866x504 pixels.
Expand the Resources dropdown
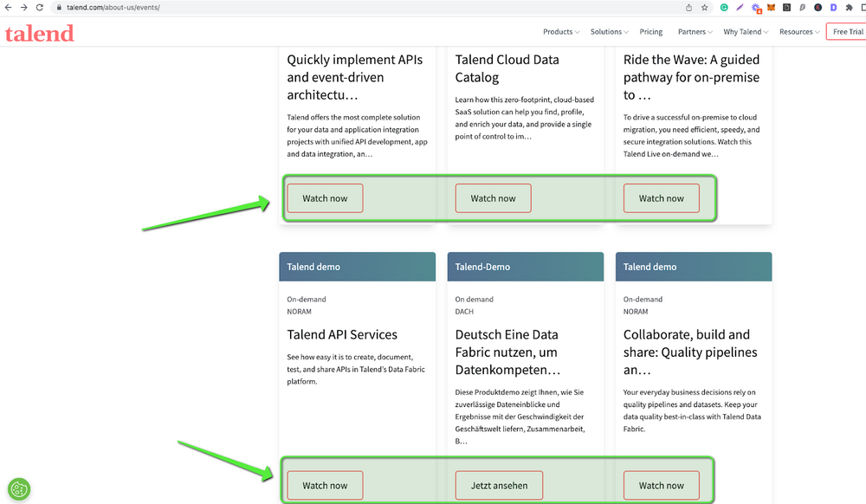click(x=798, y=31)
